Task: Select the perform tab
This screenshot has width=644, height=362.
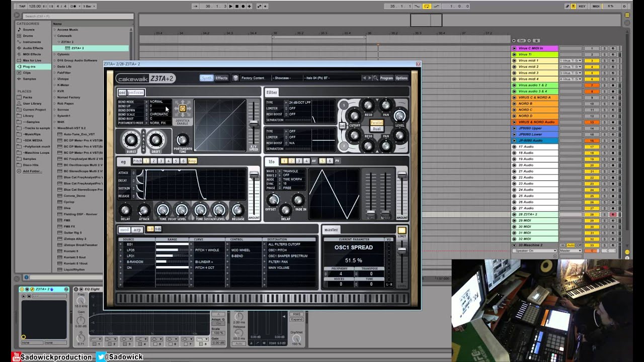Action: pyautogui.click(x=136, y=93)
